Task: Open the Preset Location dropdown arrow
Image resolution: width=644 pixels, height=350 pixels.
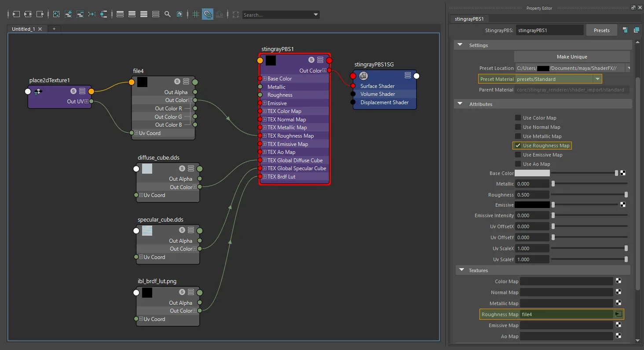Action: click(x=628, y=68)
